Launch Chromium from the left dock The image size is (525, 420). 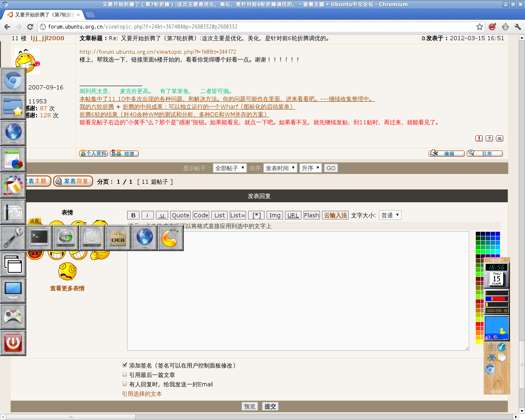[13, 81]
